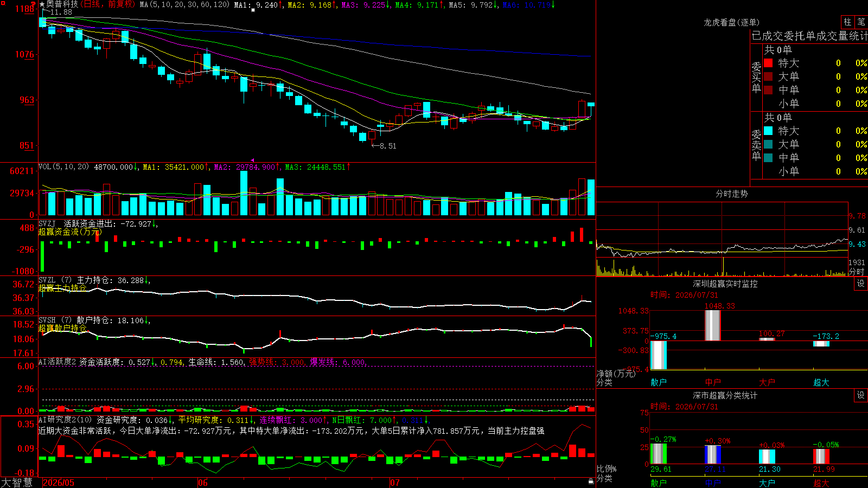
Task: Click the 深圳超赢实时监控 panel title
Action: (x=725, y=284)
